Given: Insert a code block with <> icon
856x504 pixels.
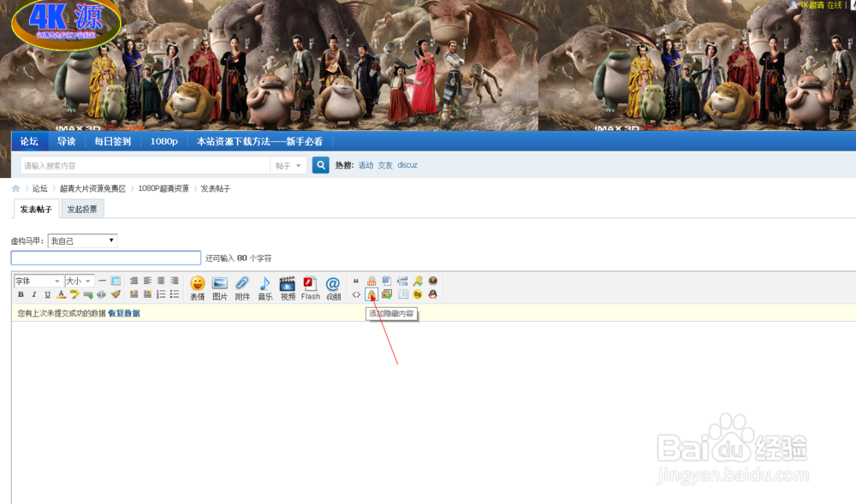Looking at the screenshot, I should [356, 294].
